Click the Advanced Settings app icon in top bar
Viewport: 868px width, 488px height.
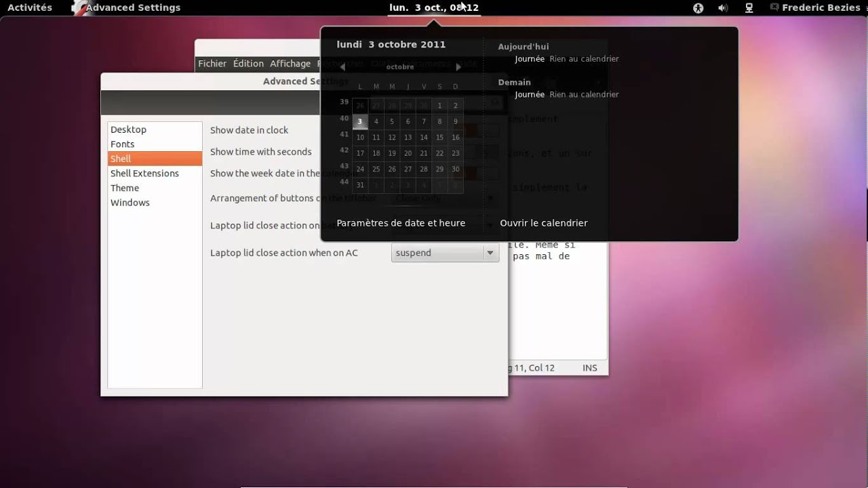click(79, 8)
